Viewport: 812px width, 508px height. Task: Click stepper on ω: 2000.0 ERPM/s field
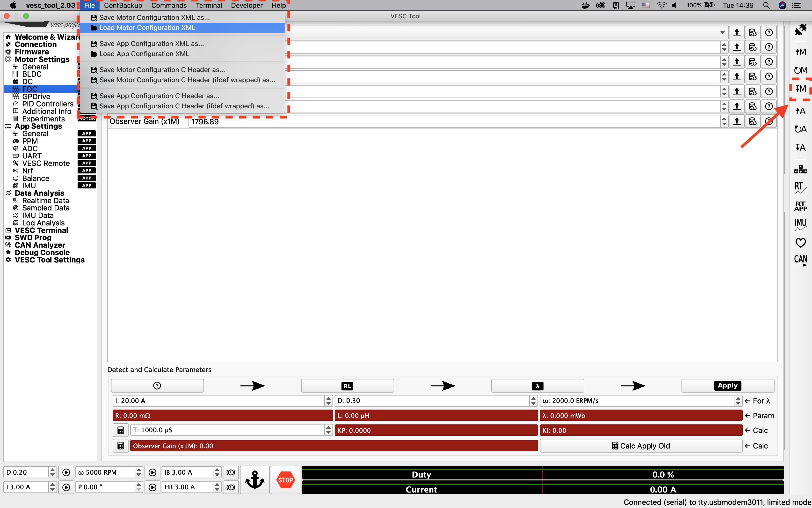pos(738,401)
